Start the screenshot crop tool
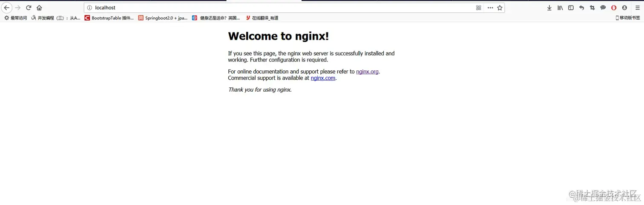Viewport: 644px width, 205px height. point(592,8)
